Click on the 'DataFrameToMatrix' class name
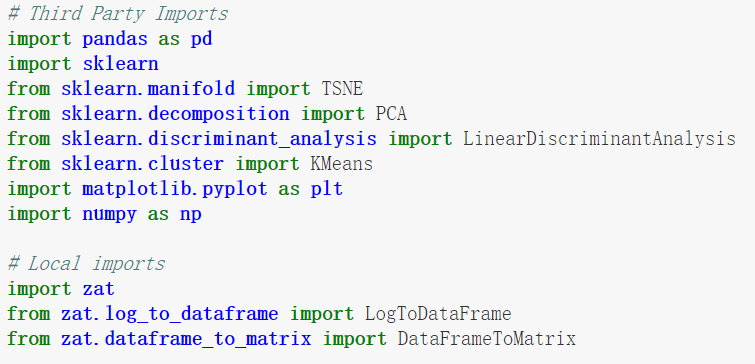Screen dimensions: 755x364 (487, 339)
